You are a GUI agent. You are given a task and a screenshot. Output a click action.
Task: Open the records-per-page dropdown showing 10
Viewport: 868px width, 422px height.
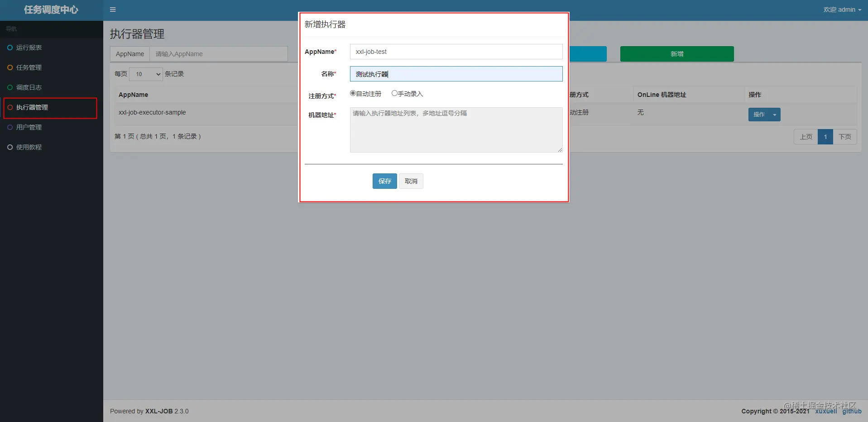[x=146, y=74]
